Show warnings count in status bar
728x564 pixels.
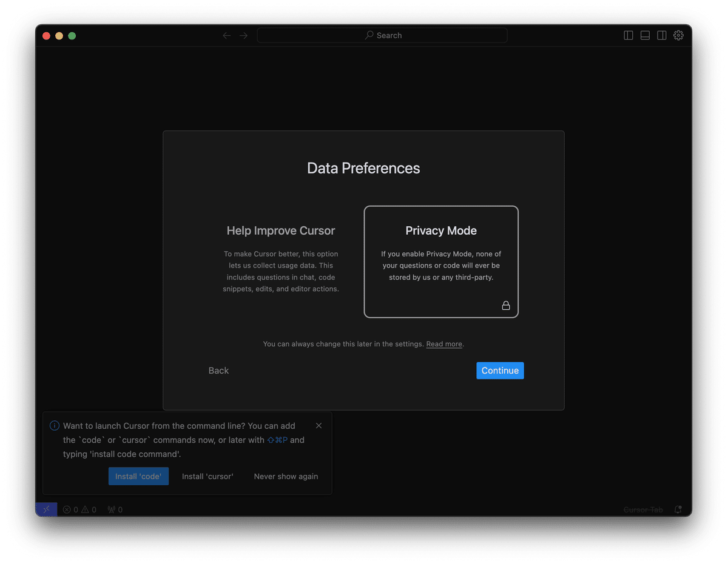click(89, 509)
